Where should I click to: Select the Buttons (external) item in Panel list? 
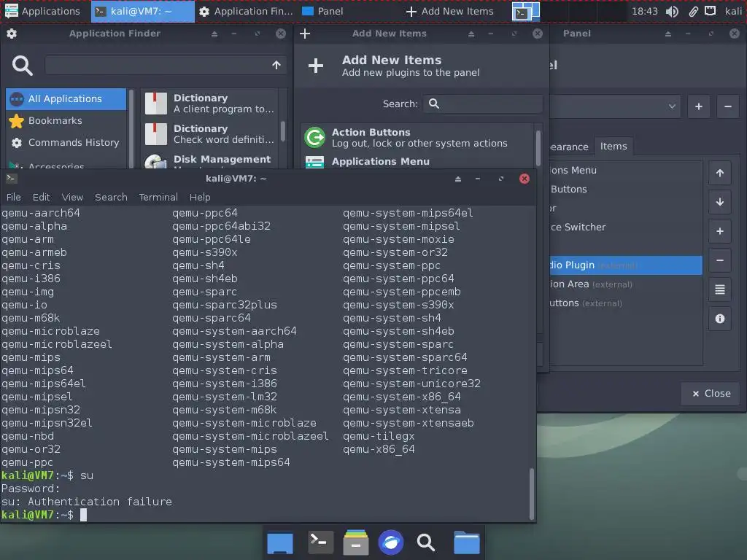[625, 303]
